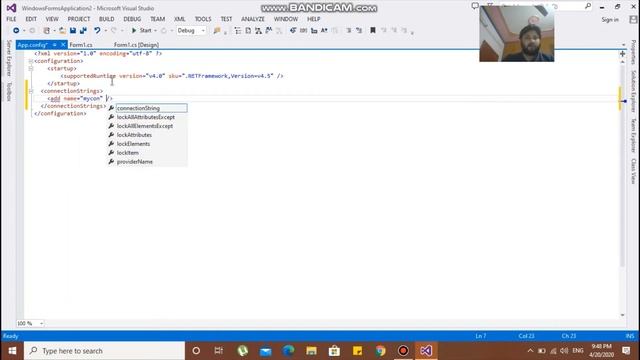Open the FILE menu

click(x=11, y=19)
